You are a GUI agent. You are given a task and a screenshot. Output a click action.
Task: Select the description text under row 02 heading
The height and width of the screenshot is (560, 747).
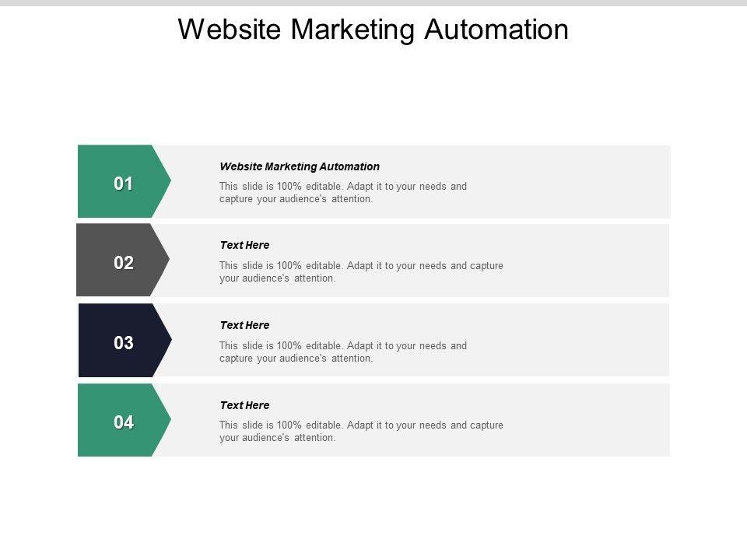click(361, 271)
